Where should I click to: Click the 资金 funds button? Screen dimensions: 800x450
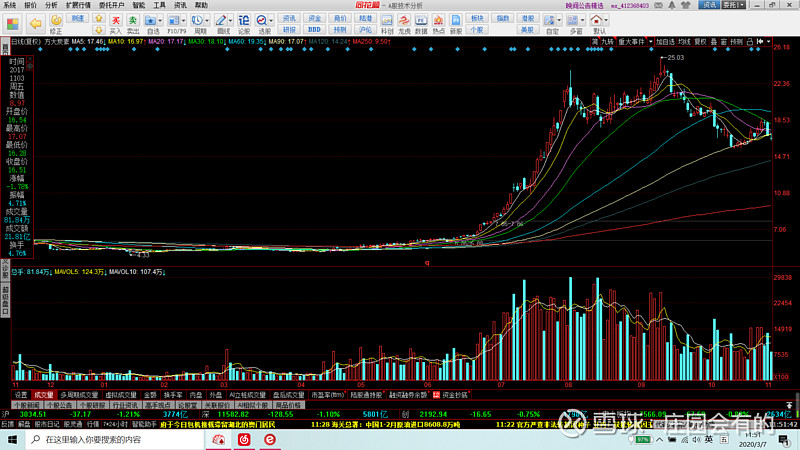tap(314, 19)
